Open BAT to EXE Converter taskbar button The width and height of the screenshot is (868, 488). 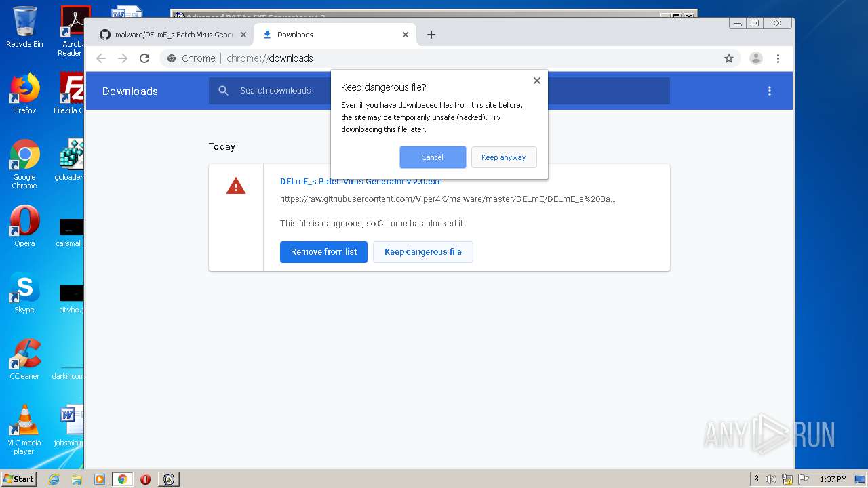tap(169, 479)
